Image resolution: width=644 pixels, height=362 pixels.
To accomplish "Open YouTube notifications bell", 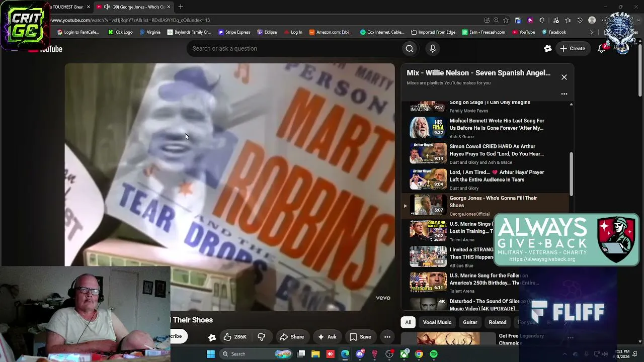I will (602, 49).
